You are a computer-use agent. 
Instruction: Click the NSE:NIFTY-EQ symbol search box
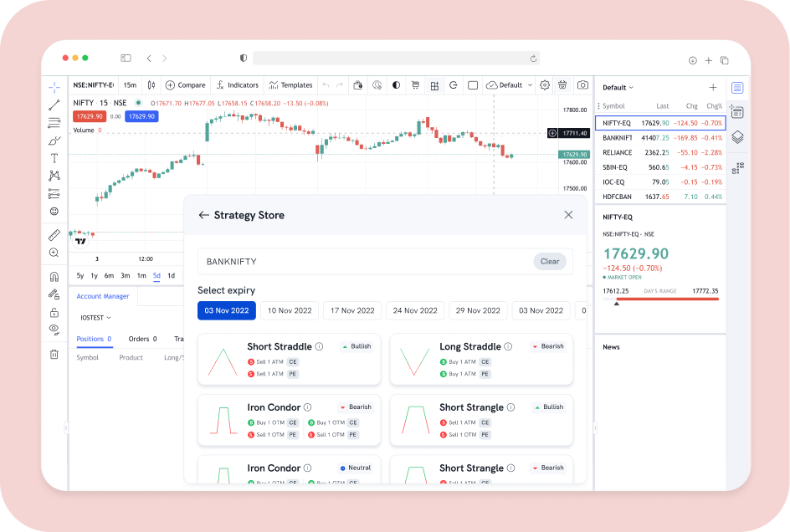(93, 85)
